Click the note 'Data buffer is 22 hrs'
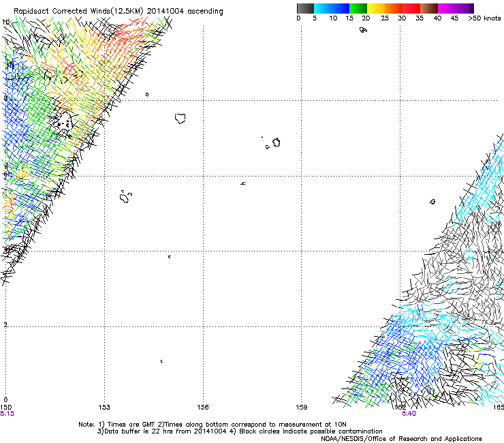 [140, 431]
